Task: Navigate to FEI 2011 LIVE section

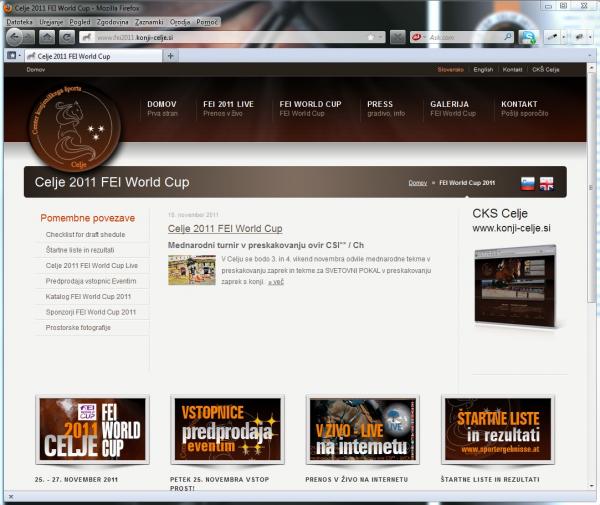Action: click(x=228, y=108)
